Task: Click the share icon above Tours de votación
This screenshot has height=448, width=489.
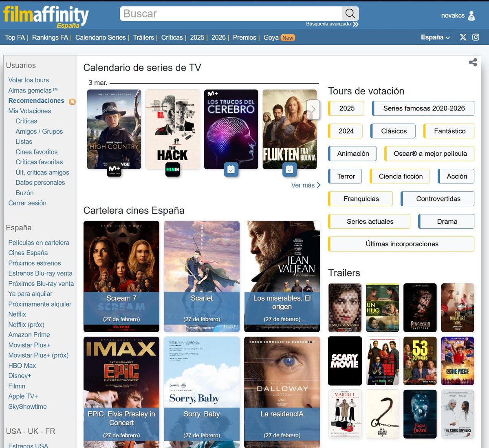Action: (472, 62)
